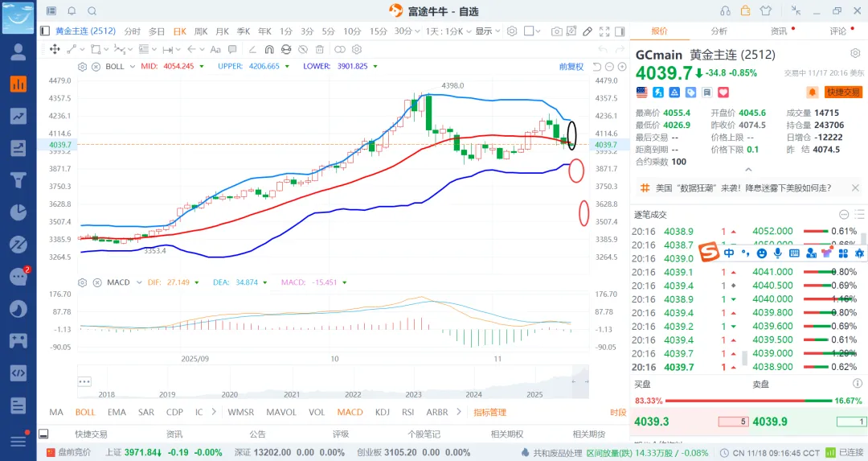Viewport: 868px width, 461px height.
Task: Click the year timeline navigator at 2022
Action: 353,394
